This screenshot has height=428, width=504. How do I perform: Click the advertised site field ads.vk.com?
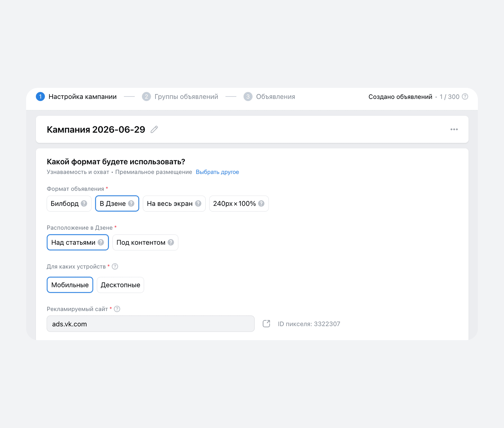click(x=151, y=324)
